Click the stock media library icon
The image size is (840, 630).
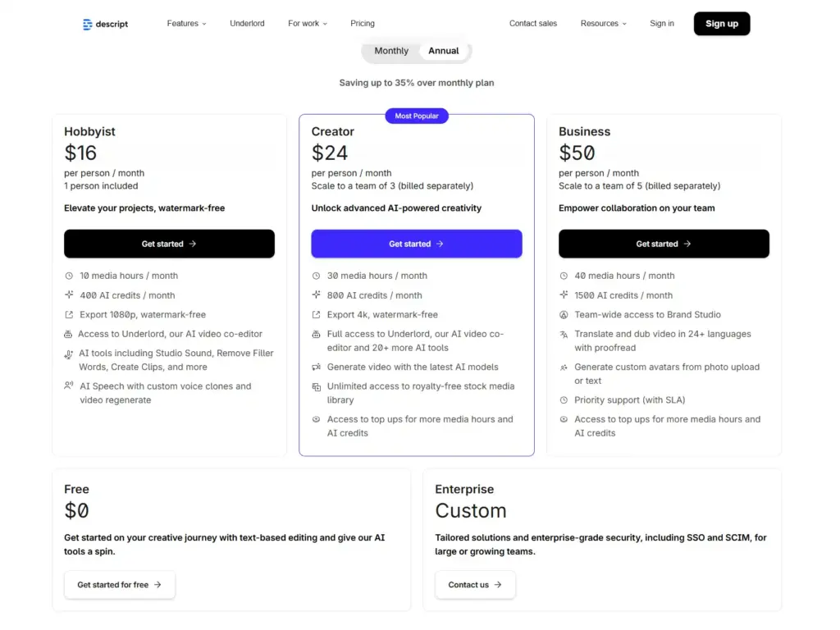pos(317,386)
